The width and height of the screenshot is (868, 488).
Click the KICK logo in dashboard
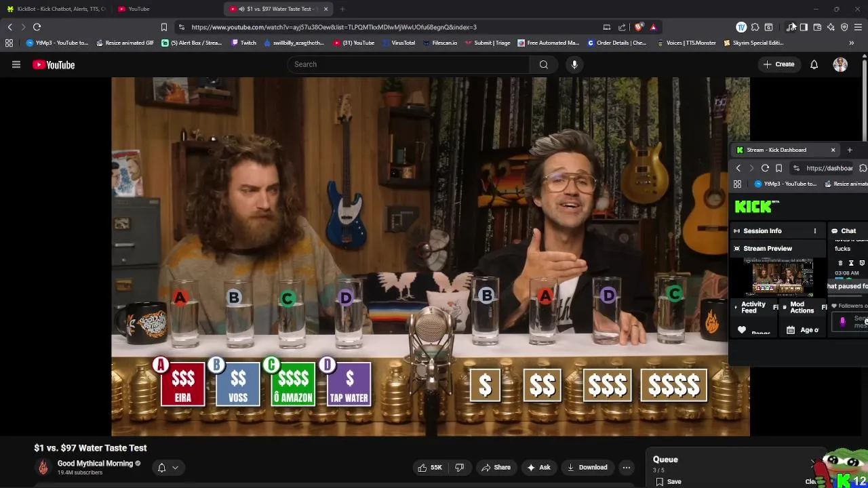756,207
